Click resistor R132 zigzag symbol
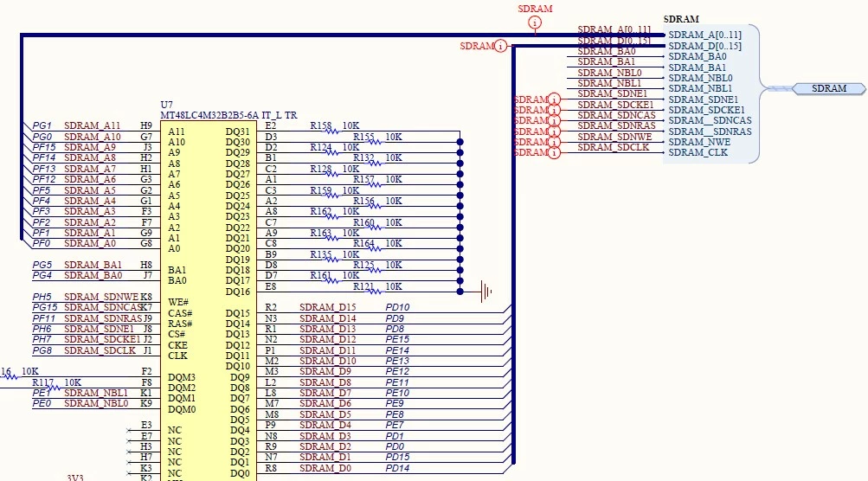This screenshot has height=481, width=868. click(375, 163)
